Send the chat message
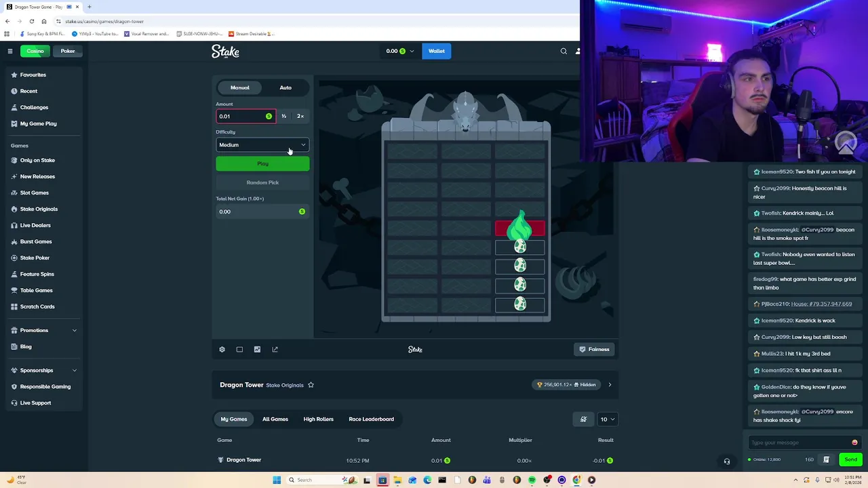This screenshot has height=488, width=868. point(850,460)
